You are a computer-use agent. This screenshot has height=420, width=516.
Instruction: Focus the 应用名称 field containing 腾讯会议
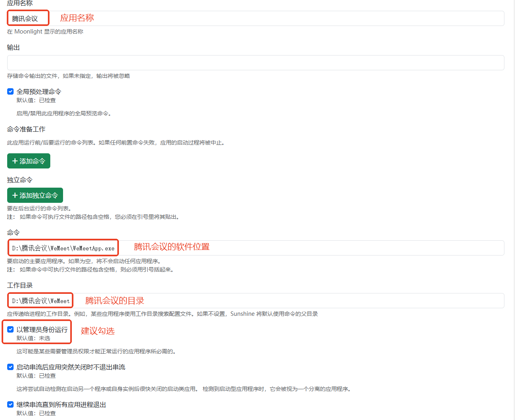pos(255,18)
